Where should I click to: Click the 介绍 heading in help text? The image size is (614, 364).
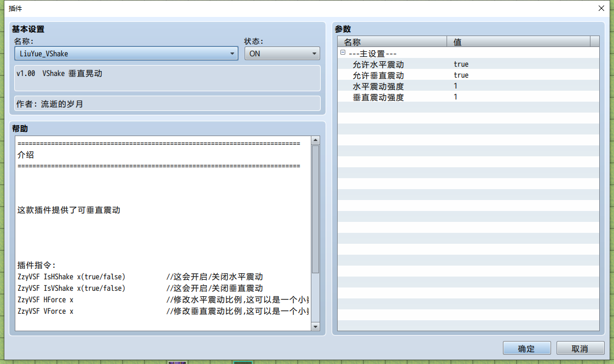click(x=26, y=155)
